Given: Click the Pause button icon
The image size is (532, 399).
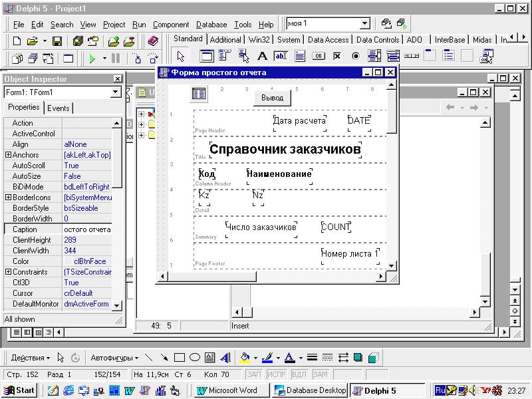Looking at the screenshot, I should click(116, 59).
